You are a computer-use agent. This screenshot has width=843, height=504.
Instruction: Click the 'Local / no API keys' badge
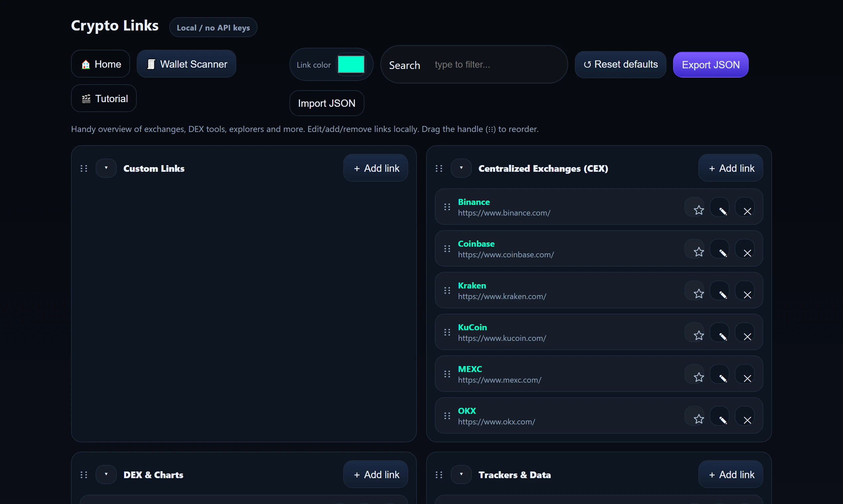coord(213,28)
